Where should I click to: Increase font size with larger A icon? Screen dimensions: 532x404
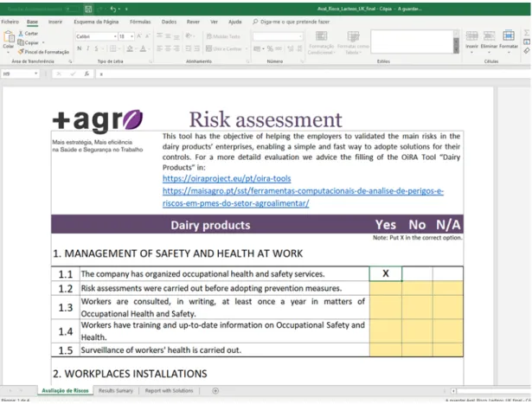139,36
